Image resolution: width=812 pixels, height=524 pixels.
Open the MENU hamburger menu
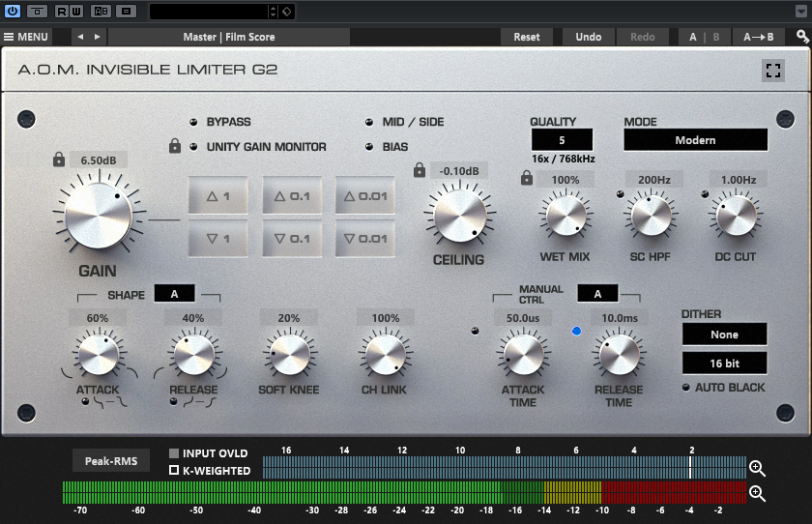click(26, 37)
